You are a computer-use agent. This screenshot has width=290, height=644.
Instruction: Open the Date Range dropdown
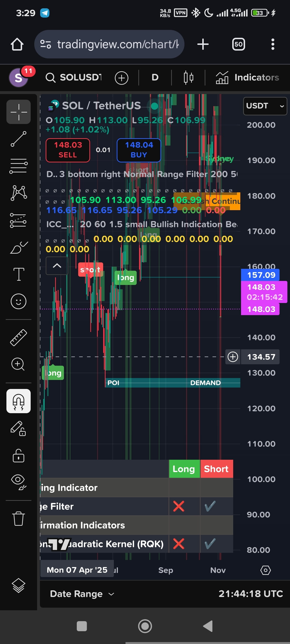tap(82, 594)
